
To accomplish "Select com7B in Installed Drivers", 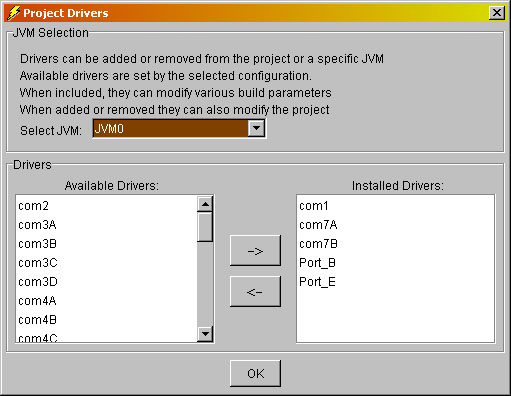I will click(x=395, y=244).
